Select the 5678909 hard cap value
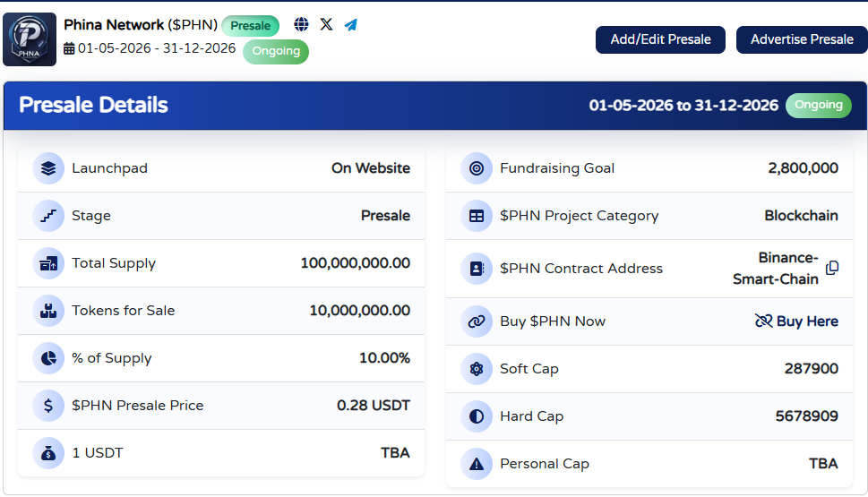Viewport: 868px width, 497px height. pos(806,416)
